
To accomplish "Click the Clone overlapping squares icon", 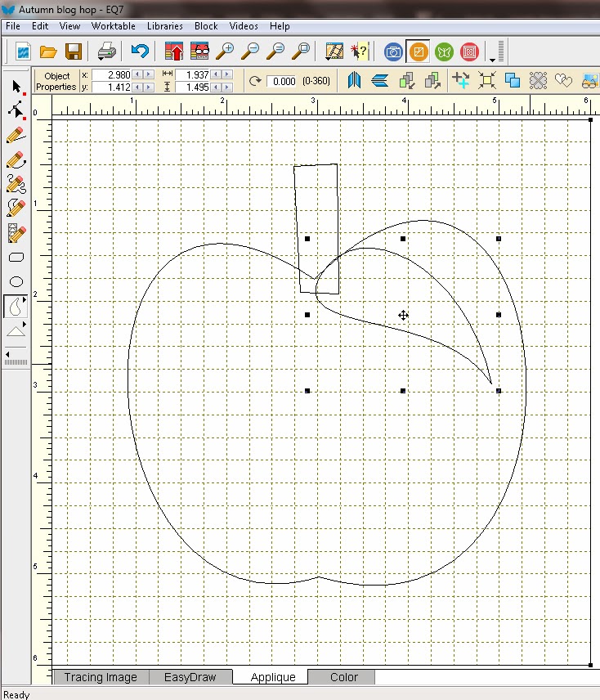I will click(513, 80).
